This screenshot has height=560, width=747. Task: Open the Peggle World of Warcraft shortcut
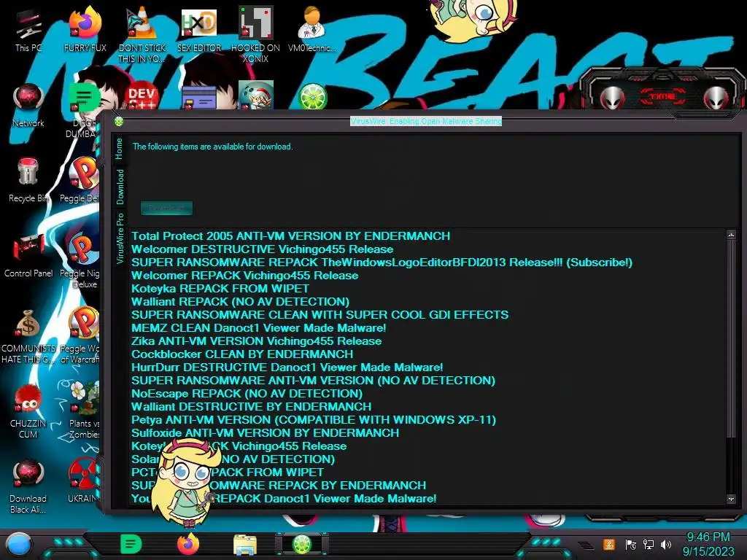tap(80, 335)
